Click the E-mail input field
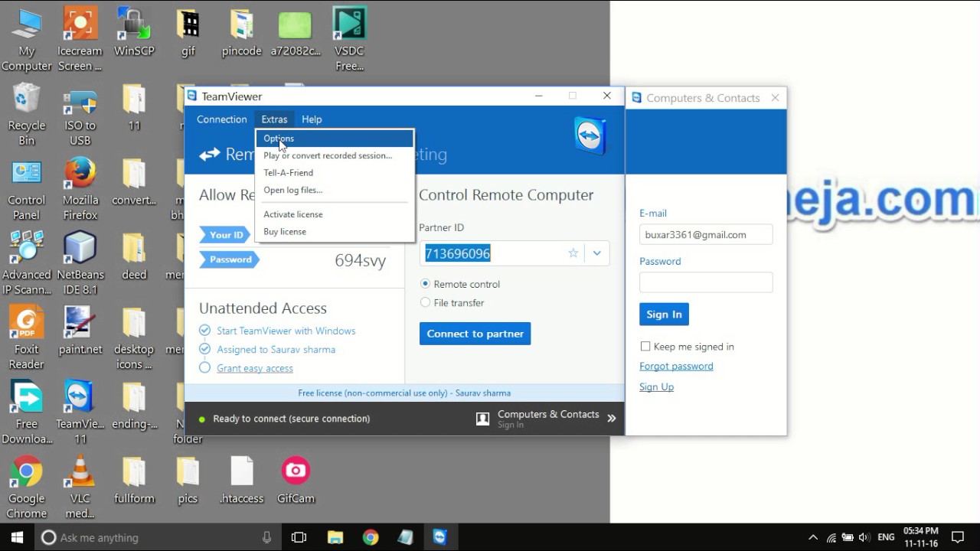The width and height of the screenshot is (980, 551). pos(706,234)
